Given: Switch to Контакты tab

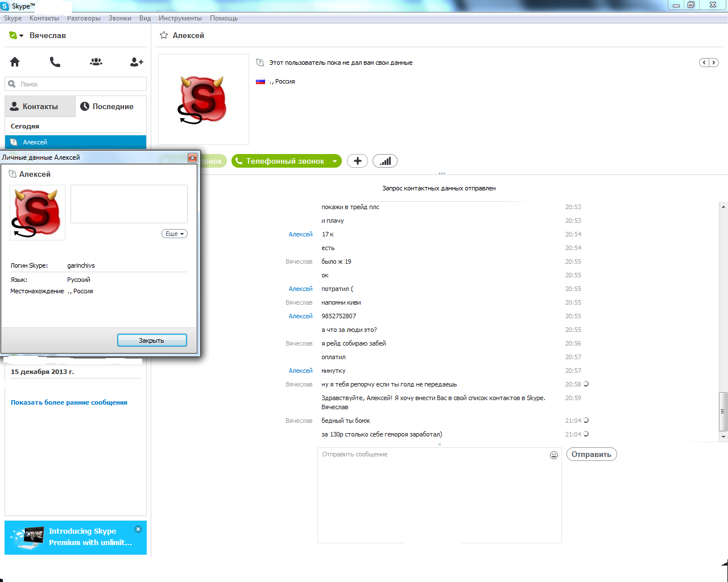Looking at the screenshot, I should tap(40, 106).
